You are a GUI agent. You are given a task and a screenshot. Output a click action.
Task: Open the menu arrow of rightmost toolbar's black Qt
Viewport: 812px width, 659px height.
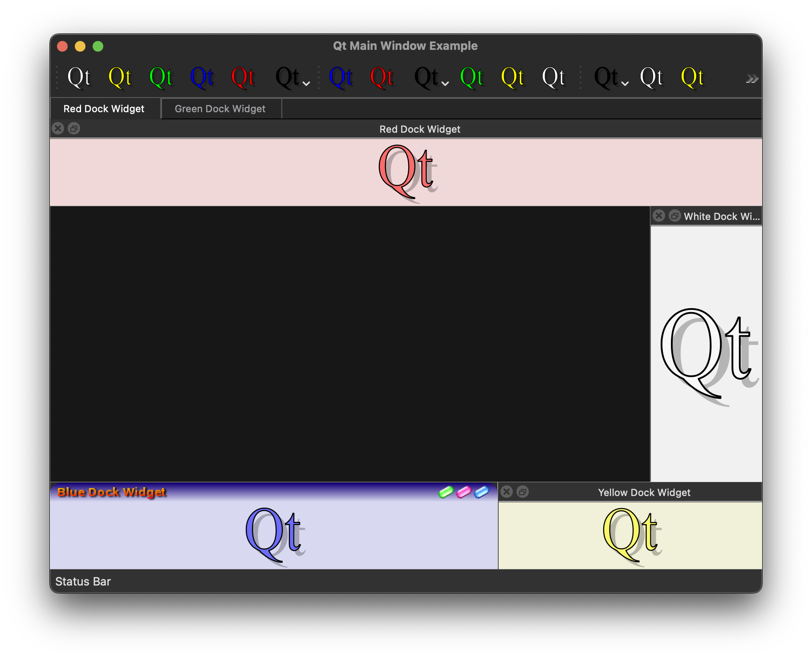click(x=625, y=83)
